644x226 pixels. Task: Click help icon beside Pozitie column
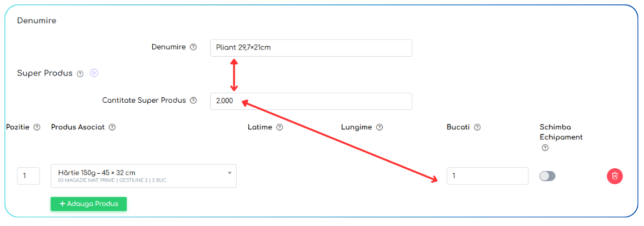37,127
